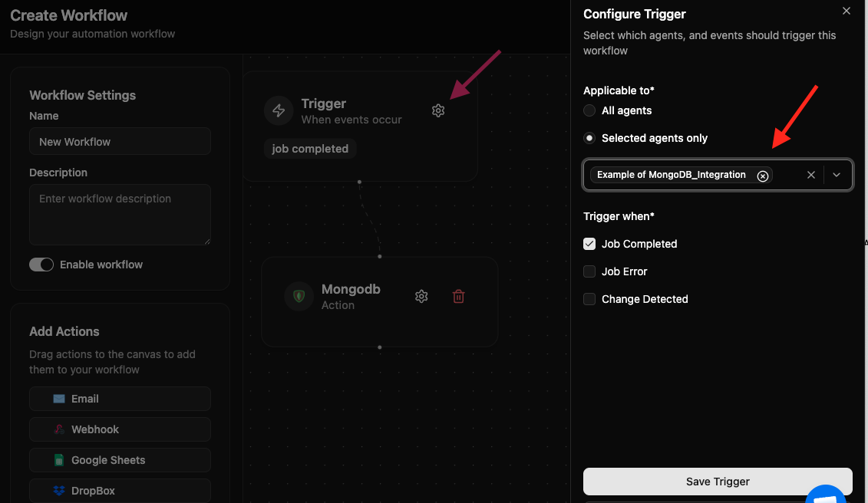The height and width of the screenshot is (503, 868).
Task: Select the All agents radio option
Action: coord(589,110)
